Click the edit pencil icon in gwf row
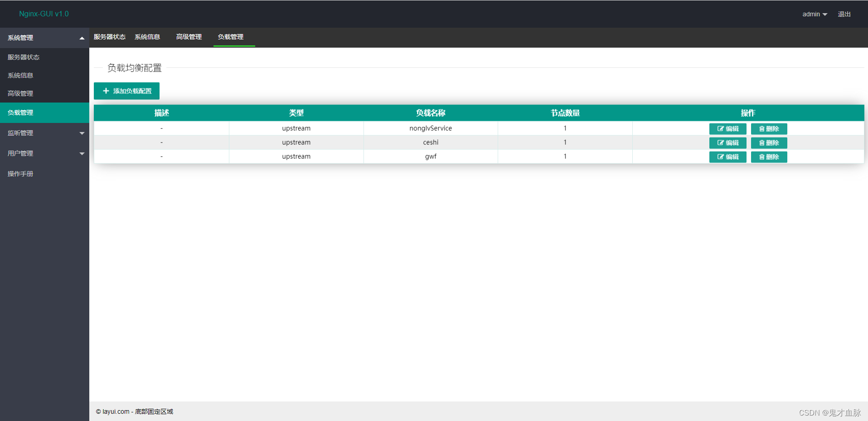The image size is (868, 421). point(720,157)
